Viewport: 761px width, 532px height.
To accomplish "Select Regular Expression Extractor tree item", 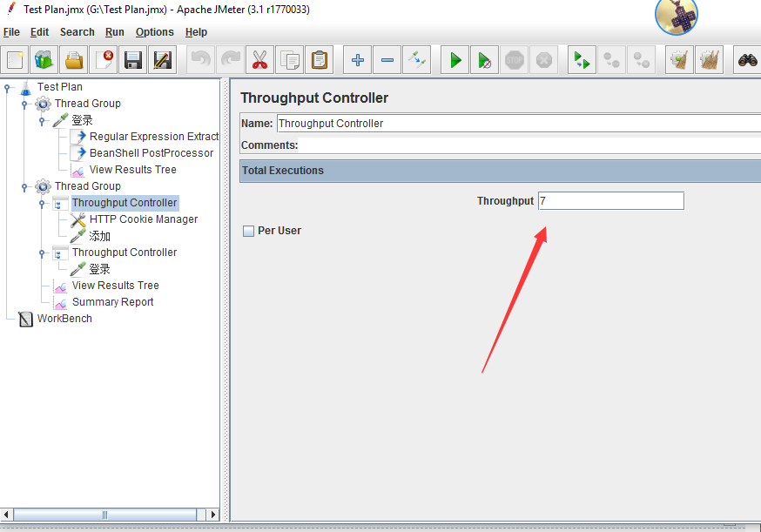I will 154,137.
